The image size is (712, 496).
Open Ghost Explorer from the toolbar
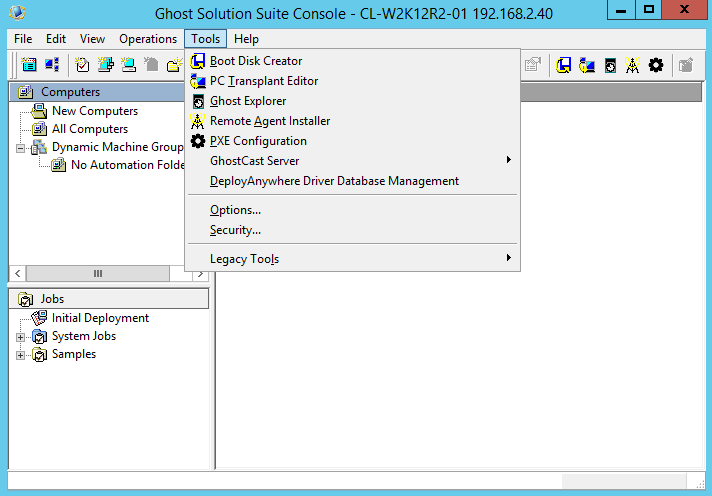tap(610, 65)
